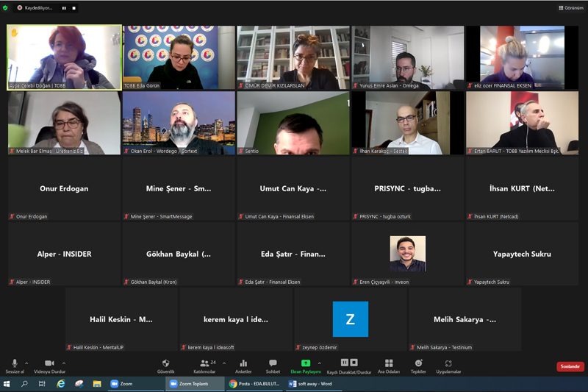Click the red Sonlandır end button

click(x=570, y=366)
